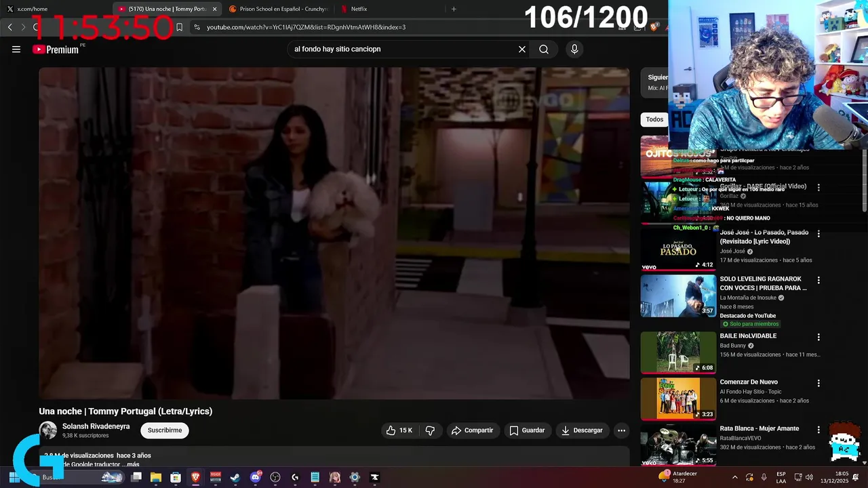Focus the youtube.com URL address field
Screen dimensions: 868x488
[407, 27]
